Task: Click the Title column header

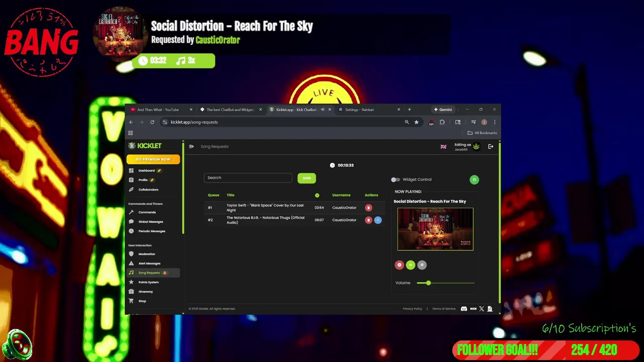Action: coord(230,195)
